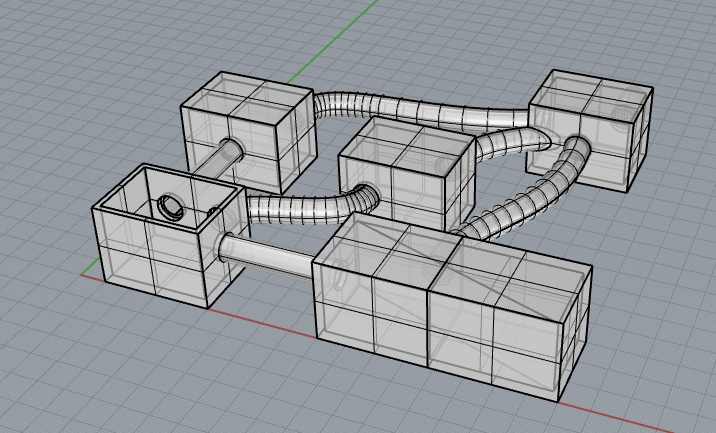Select the back-left closed box
Screen dimensions: 716x433
[x=249, y=132]
